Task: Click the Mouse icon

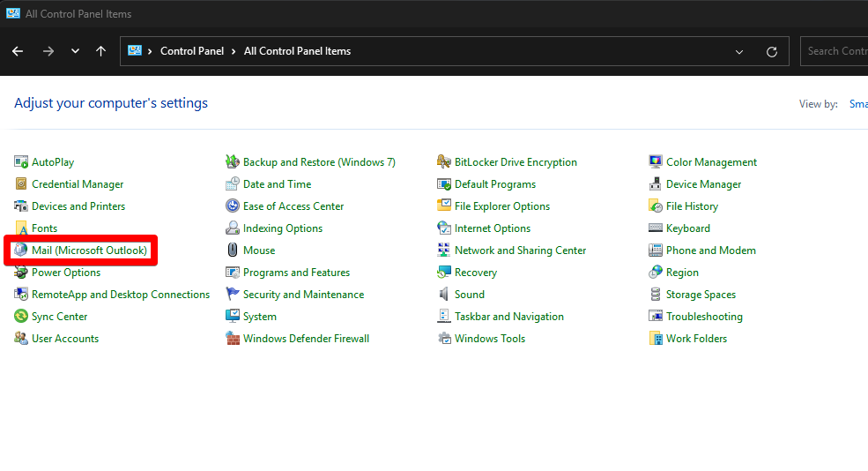Action: [233, 250]
